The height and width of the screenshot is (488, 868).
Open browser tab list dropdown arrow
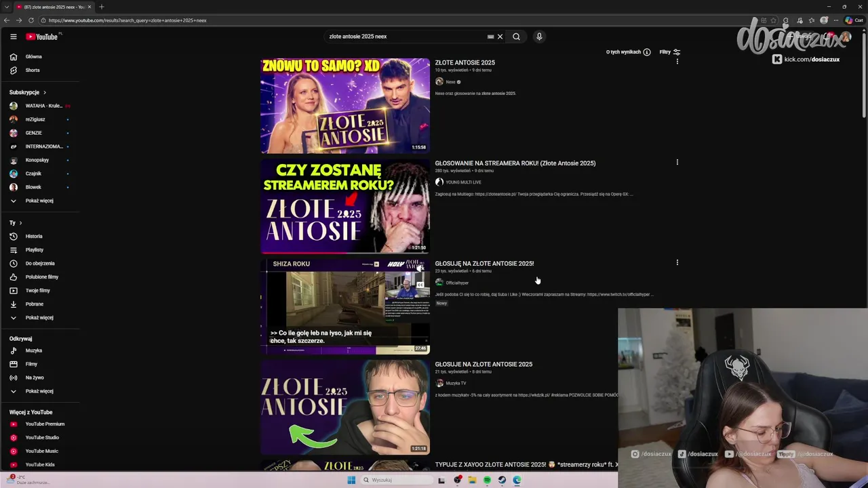(x=6, y=7)
